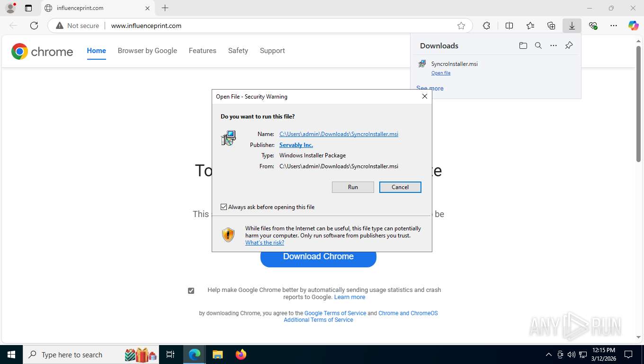Open the Copilot sidebar icon
This screenshot has height=364, width=644.
pos(634,26)
